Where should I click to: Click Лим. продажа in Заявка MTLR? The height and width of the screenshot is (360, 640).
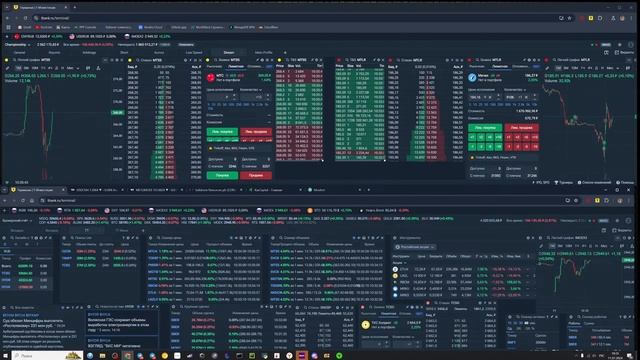tap(522, 128)
